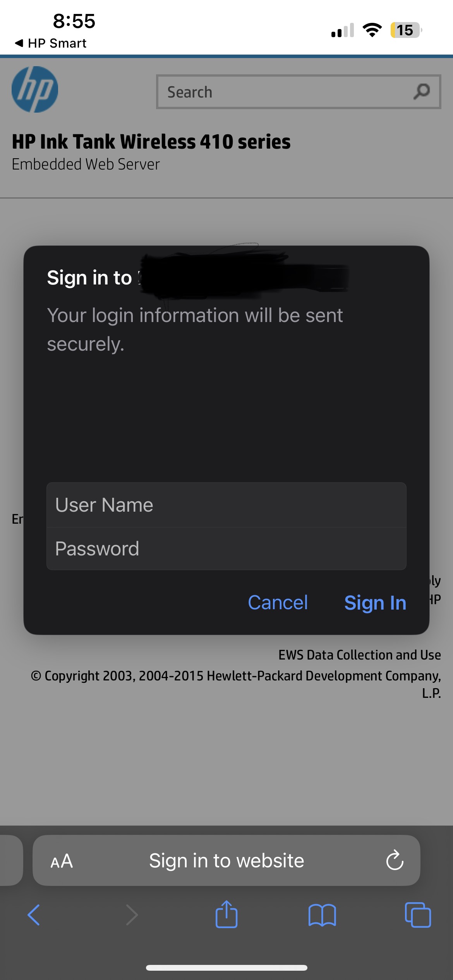Tap the Sign In button
453x980 pixels.
coord(375,603)
